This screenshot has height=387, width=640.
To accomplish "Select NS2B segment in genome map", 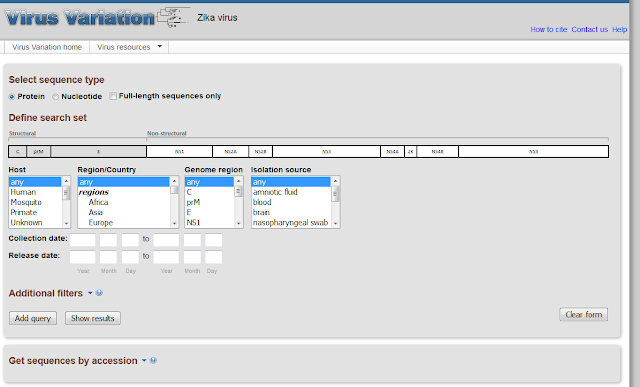I will tap(260, 151).
